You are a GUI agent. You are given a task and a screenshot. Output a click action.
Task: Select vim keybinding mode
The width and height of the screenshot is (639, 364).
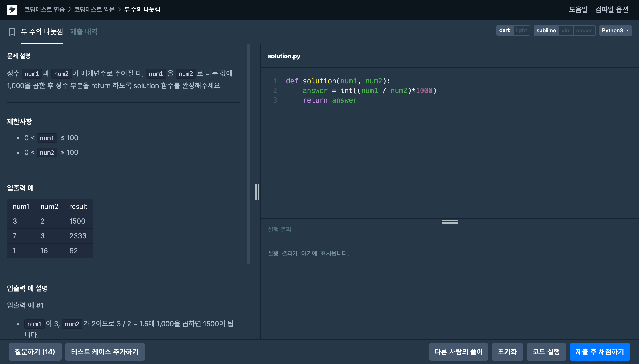[566, 30]
